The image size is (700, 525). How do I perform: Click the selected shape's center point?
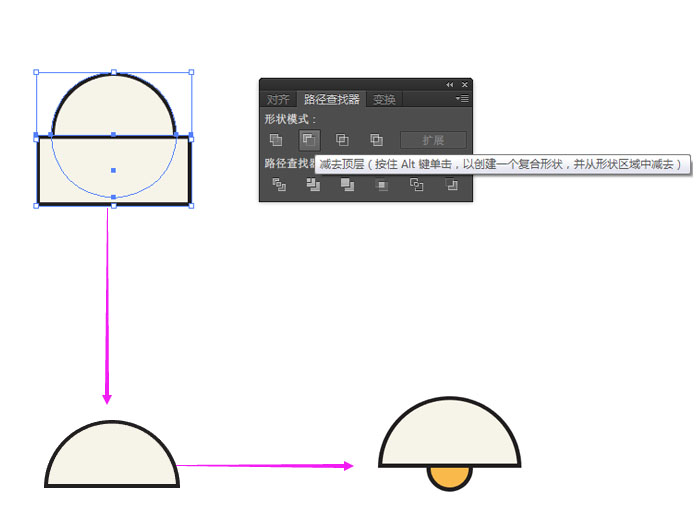coord(113,170)
